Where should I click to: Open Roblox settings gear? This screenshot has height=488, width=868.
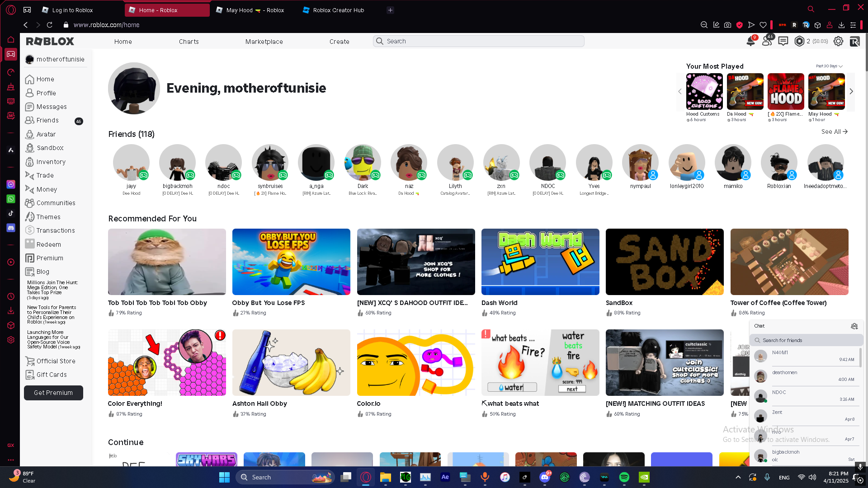click(x=838, y=41)
